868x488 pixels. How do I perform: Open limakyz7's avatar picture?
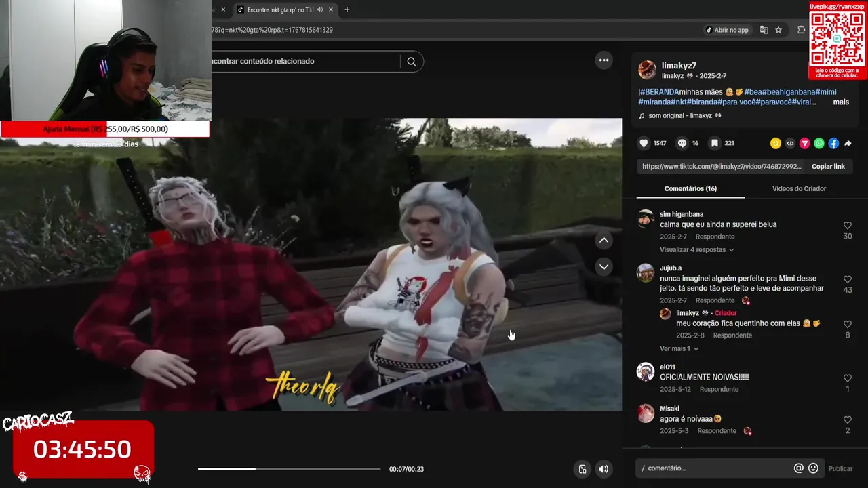647,70
